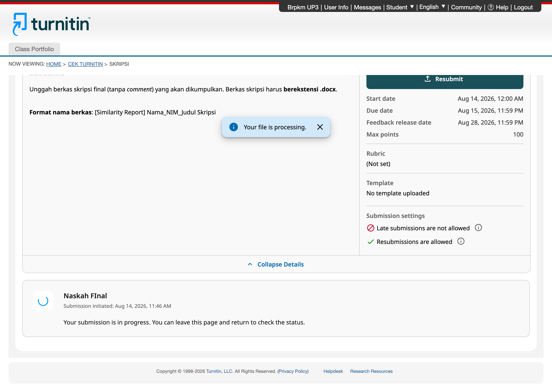The width and height of the screenshot is (552, 392).
Task: Click info icon beside resubmissions allowed
Action: pos(461,241)
